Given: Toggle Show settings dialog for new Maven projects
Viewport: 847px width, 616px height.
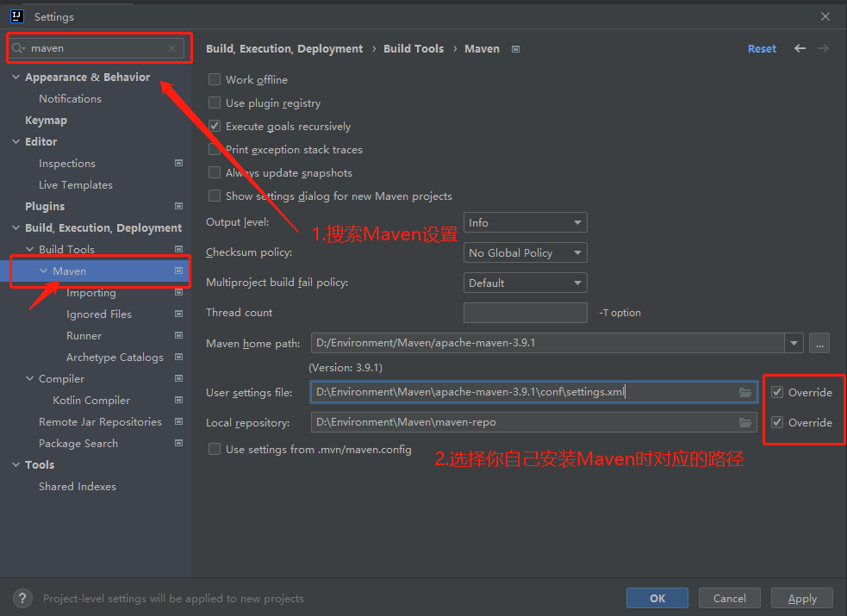Looking at the screenshot, I should click(x=215, y=196).
